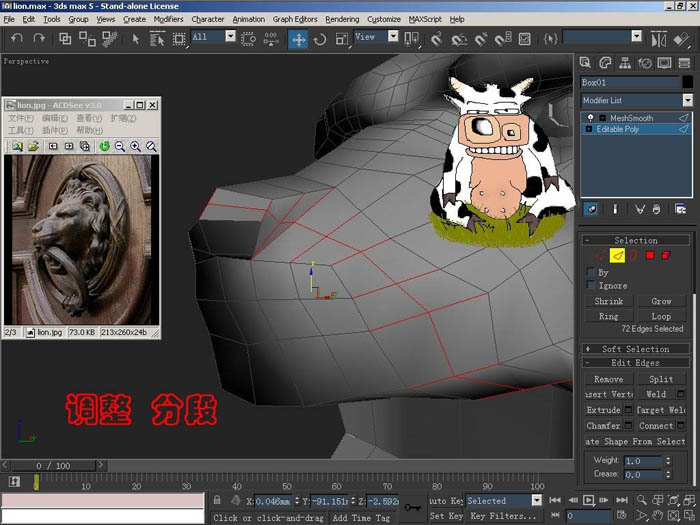Click the Undo arrow icon
The width and height of the screenshot is (700, 525).
17,38
